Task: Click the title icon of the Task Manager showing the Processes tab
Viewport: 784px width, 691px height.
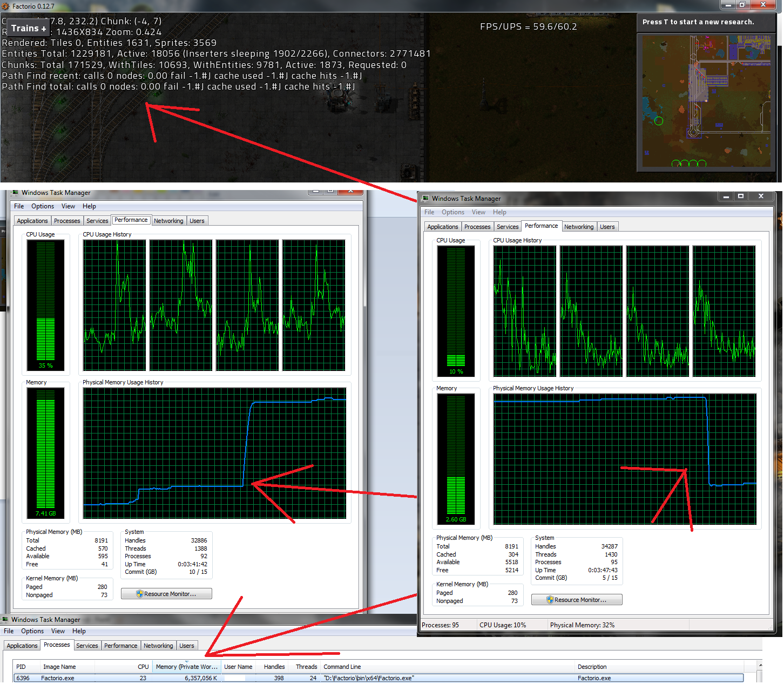Action: coord(5,620)
